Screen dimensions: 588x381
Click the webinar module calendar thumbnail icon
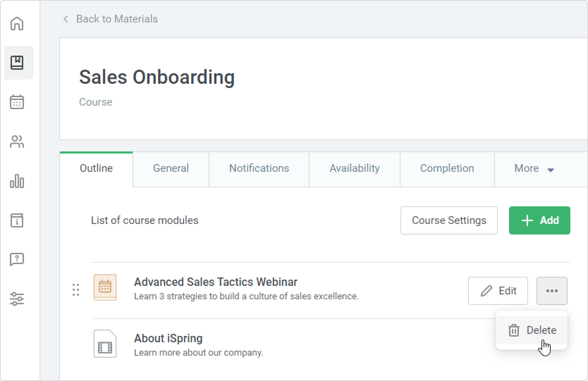[105, 287]
